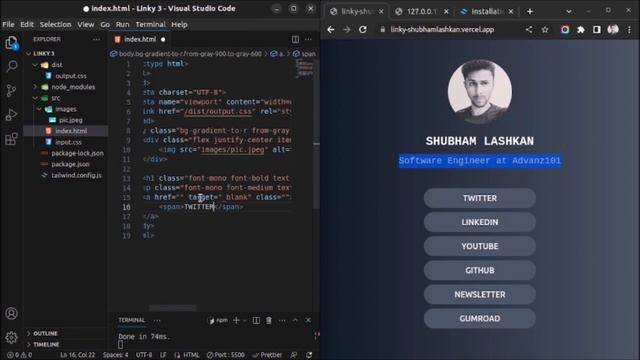Viewport: 640px width, 360px height.
Task: Open the LINKEDIN link button
Action: click(x=480, y=222)
